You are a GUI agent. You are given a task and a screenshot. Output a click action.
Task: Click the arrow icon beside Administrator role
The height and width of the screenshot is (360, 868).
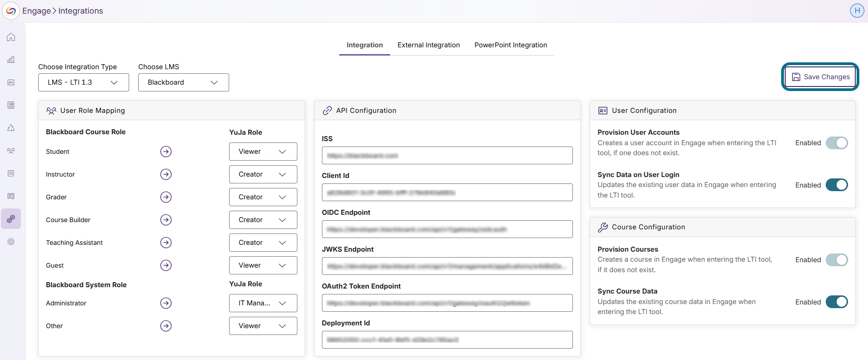[166, 303]
